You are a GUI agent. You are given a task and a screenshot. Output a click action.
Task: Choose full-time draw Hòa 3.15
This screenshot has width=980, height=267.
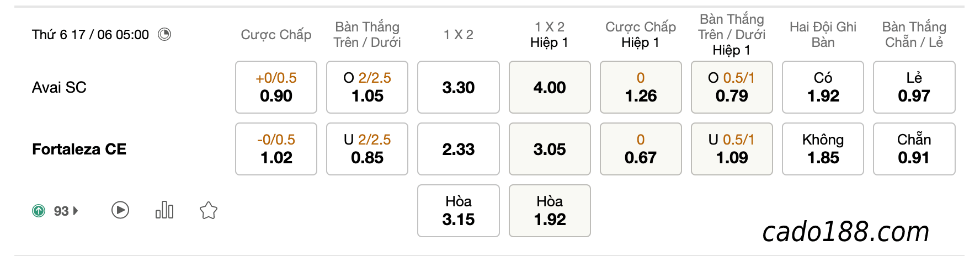click(459, 211)
